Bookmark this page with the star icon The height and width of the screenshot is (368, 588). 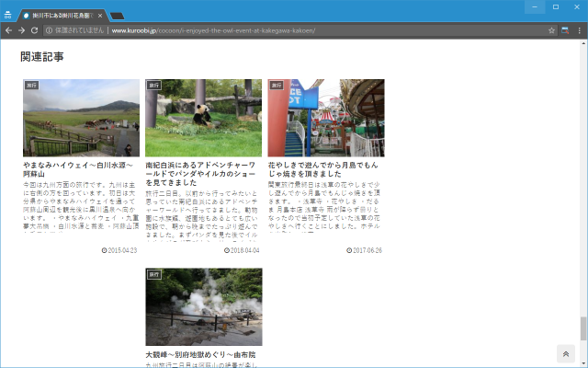tap(552, 30)
